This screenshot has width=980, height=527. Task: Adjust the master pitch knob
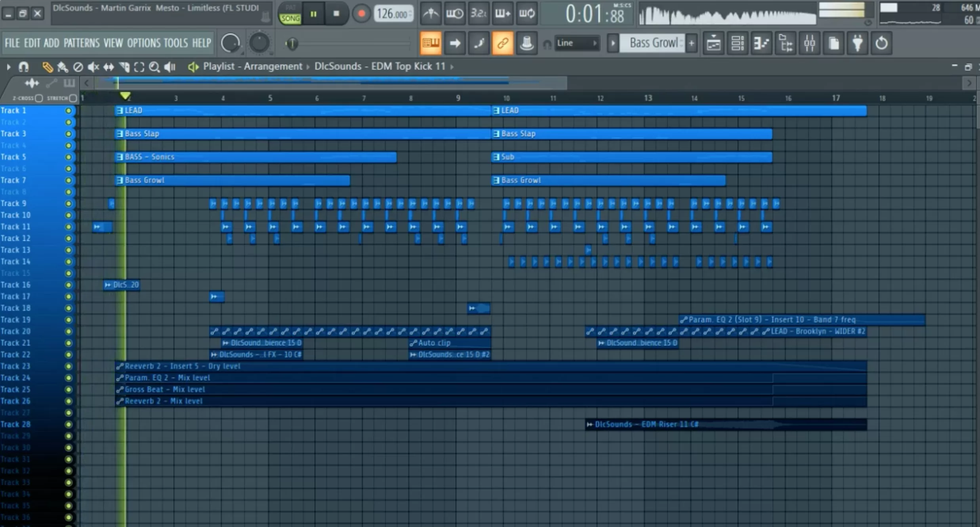[x=259, y=43]
